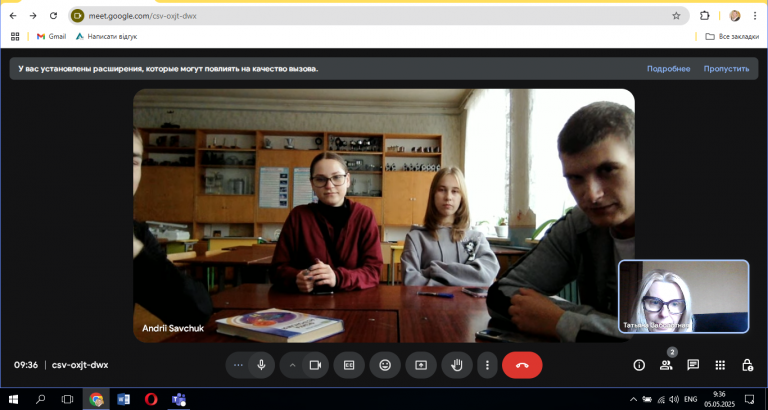Start presenting with share screen icon
This screenshot has height=410, width=768.
(421, 365)
